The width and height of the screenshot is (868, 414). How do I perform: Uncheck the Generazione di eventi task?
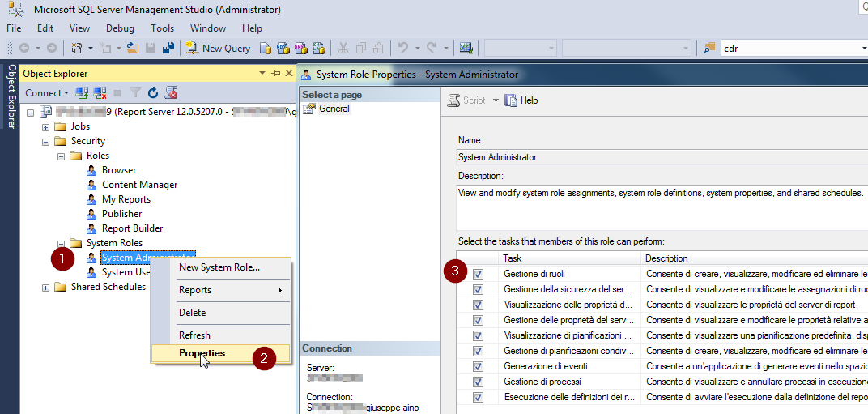click(x=479, y=366)
